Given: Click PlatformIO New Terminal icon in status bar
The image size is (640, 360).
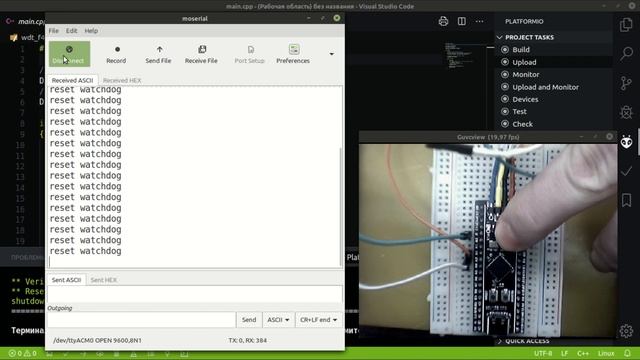Looking at the screenshot, I should (x=184, y=353).
